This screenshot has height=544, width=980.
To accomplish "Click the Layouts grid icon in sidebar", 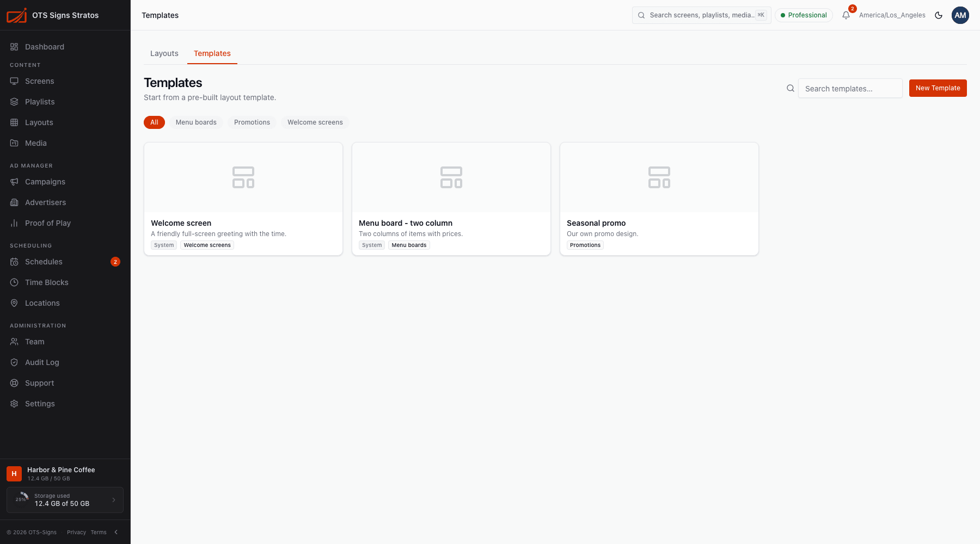I will [14, 122].
